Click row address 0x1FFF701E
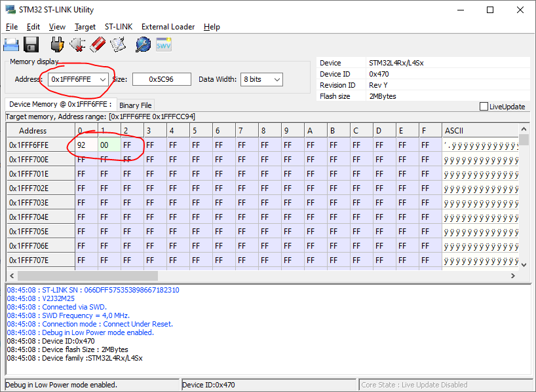This screenshot has height=392, width=536. tap(41, 174)
